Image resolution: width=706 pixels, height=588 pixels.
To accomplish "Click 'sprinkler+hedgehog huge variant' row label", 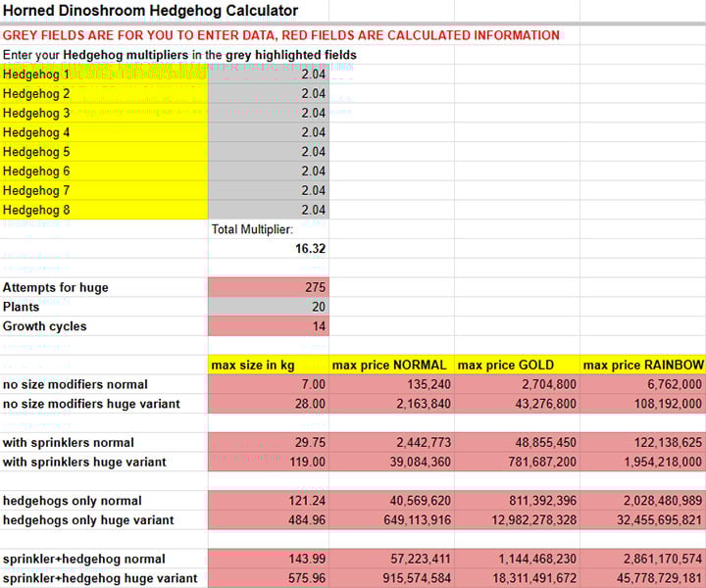I will (100, 578).
